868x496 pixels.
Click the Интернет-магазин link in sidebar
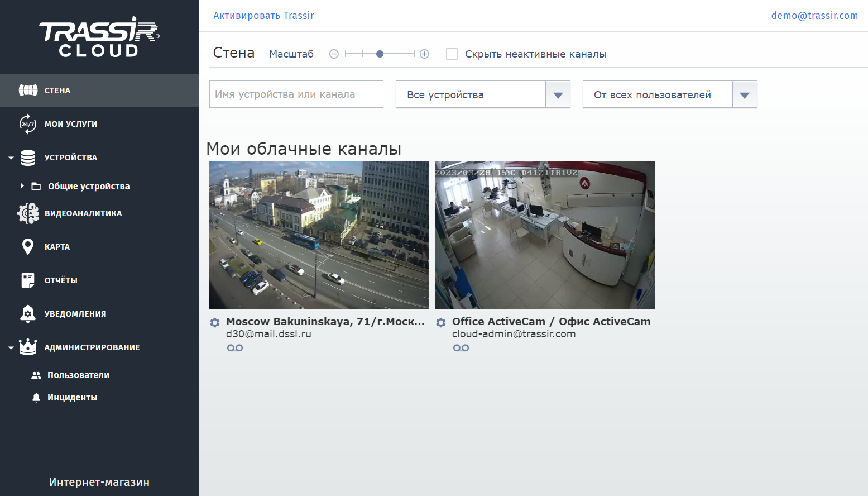[x=99, y=482]
